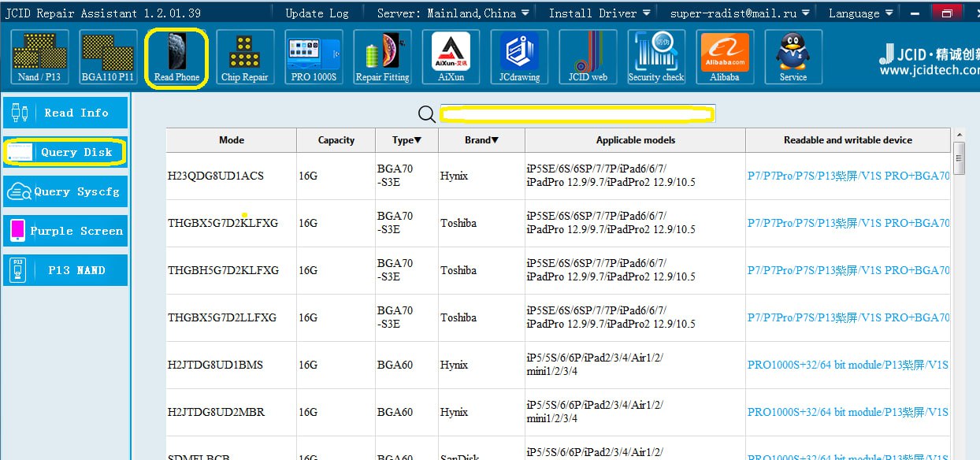
Task: Filter the table by Type column
Action: pyautogui.click(x=406, y=140)
